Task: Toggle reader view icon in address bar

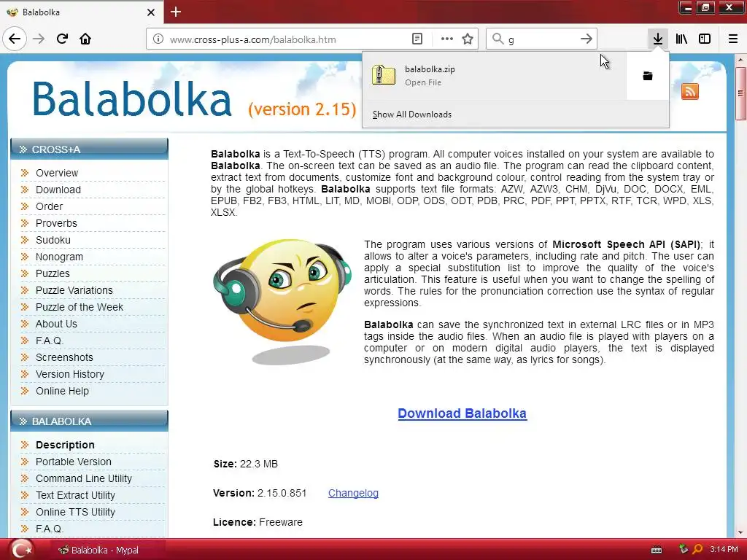Action: [417, 39]
